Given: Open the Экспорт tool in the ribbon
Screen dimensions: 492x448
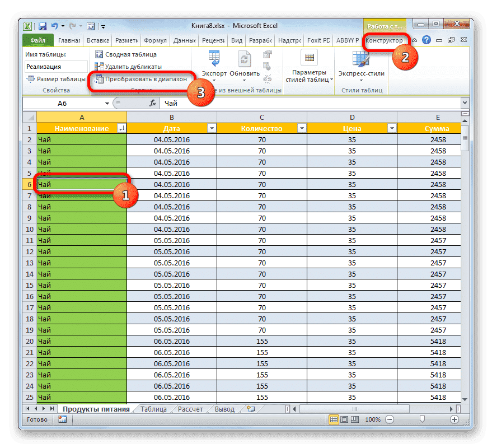Looking at the screenshot, I should 213,62.
